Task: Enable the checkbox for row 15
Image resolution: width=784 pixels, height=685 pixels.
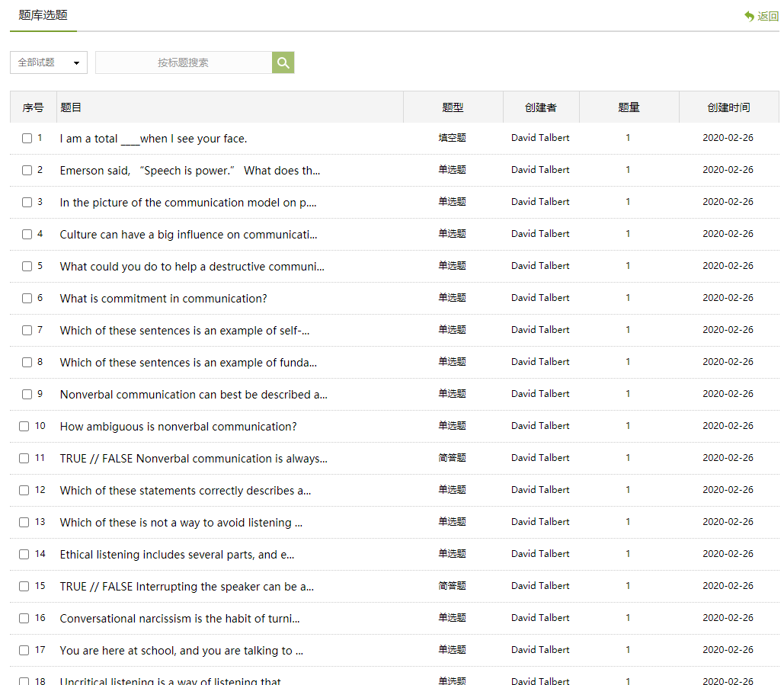Action: tap(24, 587)
